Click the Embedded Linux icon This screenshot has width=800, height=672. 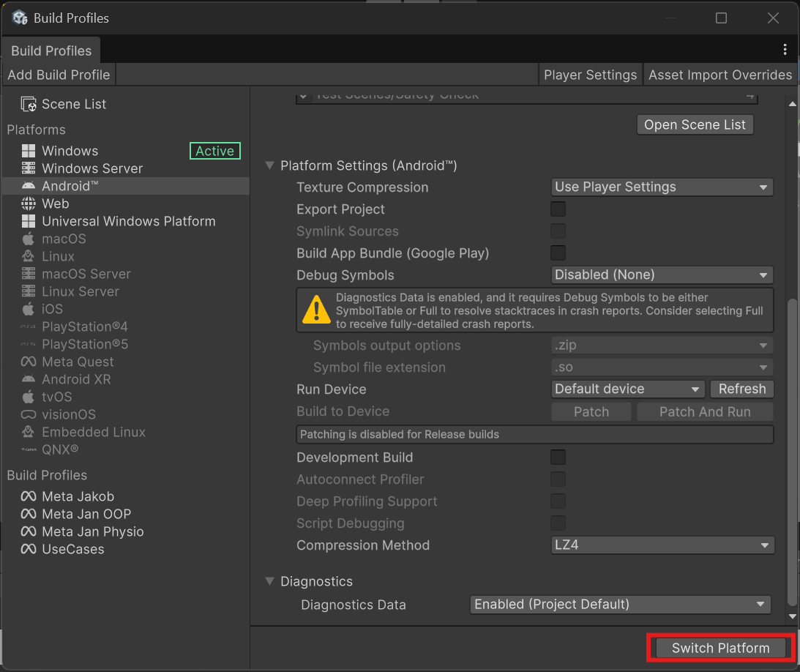(29, 432)
